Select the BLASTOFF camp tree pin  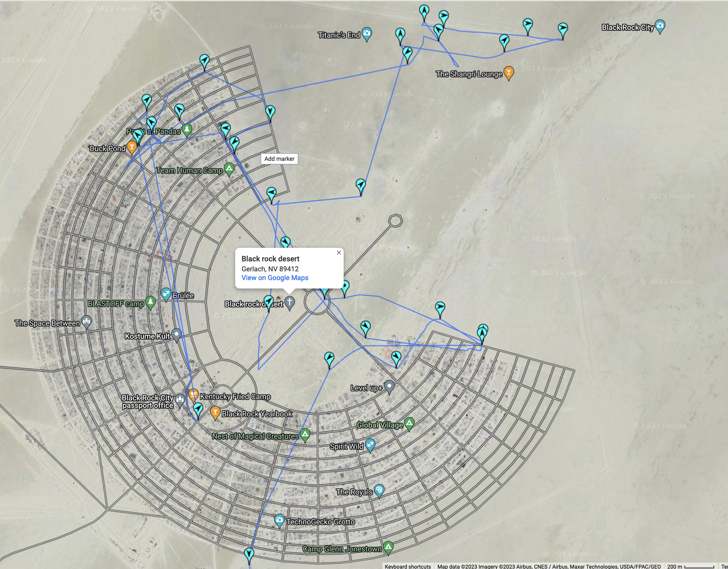point(150,302)
